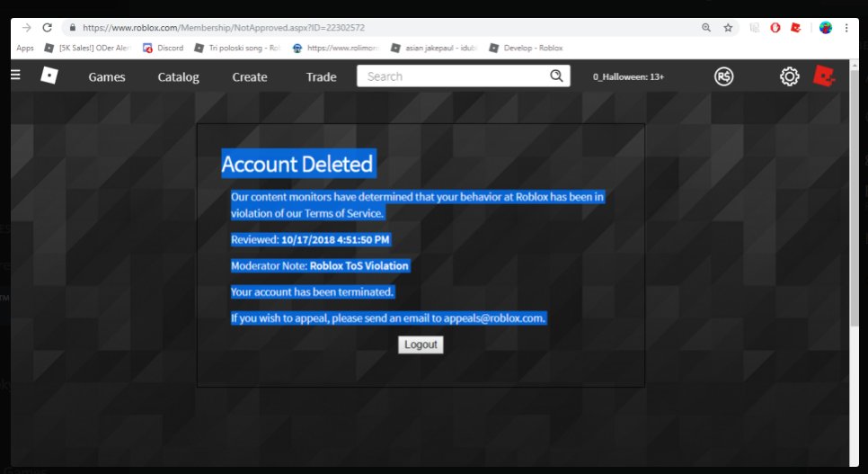Image resolution: width=868 pixels, height=474 pixels.
Task: Open the Discord bookmark
Action: tap(163, 49)
